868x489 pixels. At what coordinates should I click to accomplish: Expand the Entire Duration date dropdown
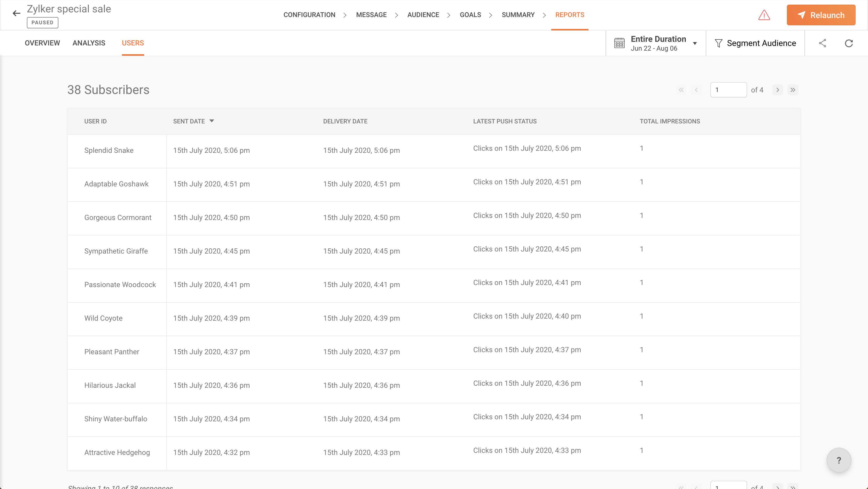point(695,43)
